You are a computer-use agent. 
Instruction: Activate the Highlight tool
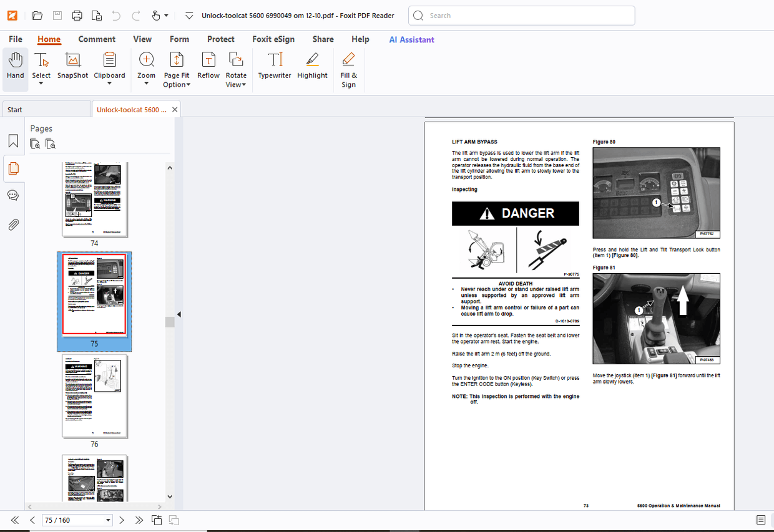click(x=312, y=60)
